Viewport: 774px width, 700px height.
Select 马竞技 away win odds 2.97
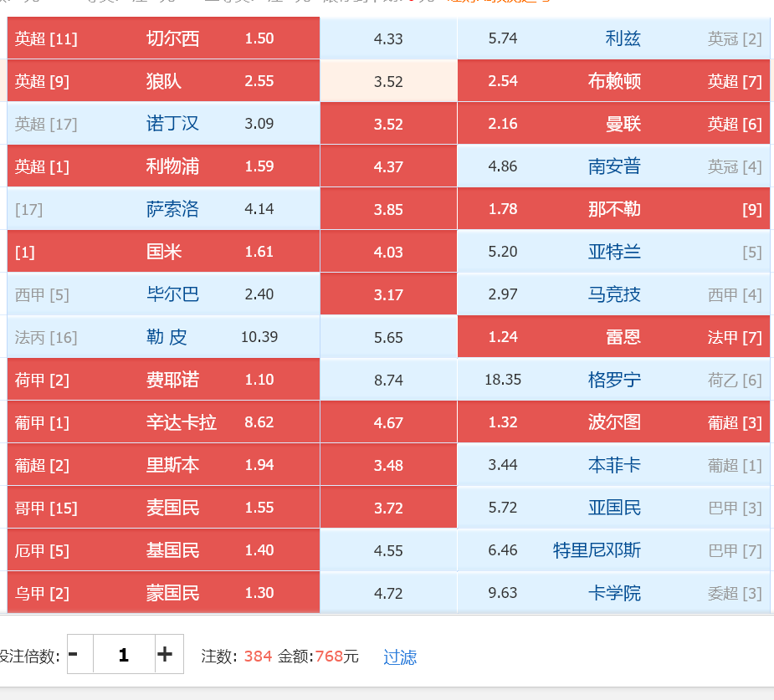(613, 294)
